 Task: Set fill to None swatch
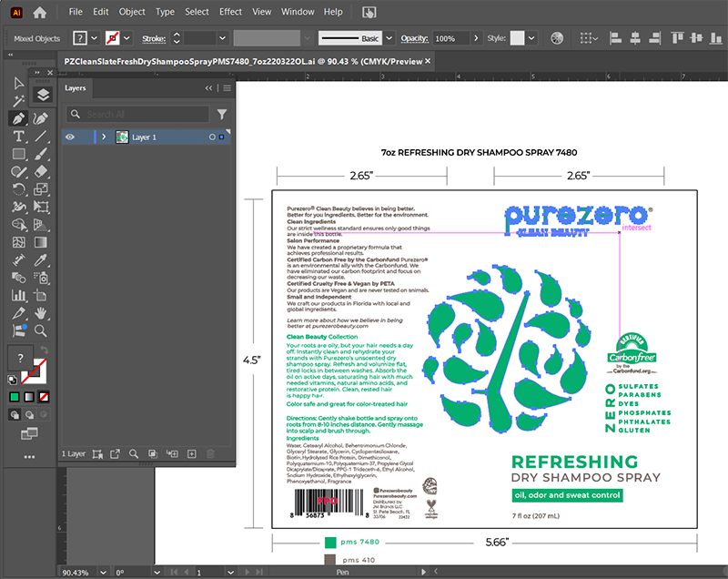click(44, 397)
